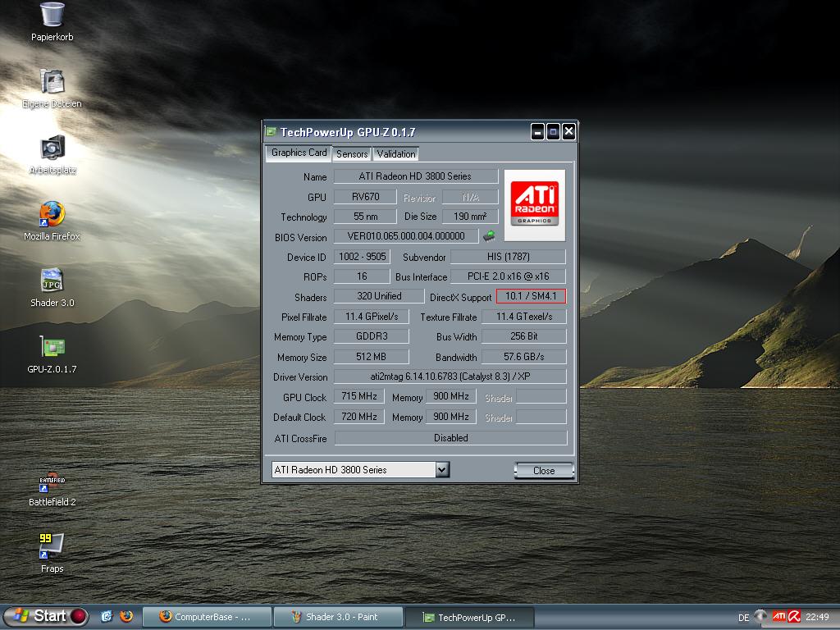This screenshot has width=840, height=630.
Task: Click the Pixel Fillrate 11.4 GPixel/s value
Action: [x=372, y=317]
